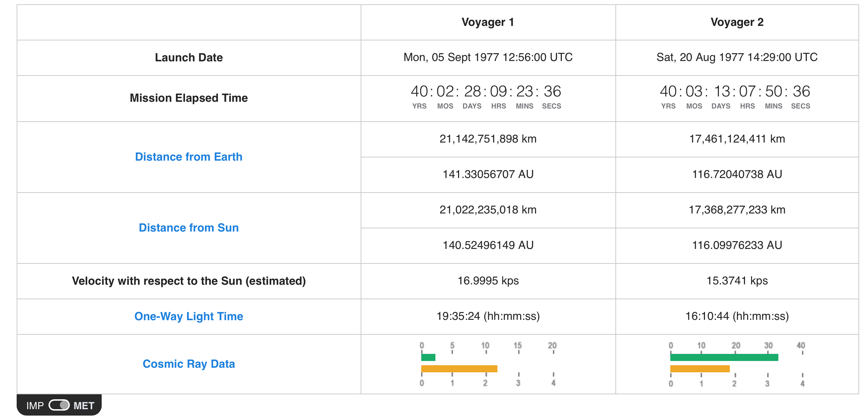The height and width of the screenshot is (417, 868).
Task: Click Voyager 1 distance from Sun in AU
Action: click(x=488, y=245)
